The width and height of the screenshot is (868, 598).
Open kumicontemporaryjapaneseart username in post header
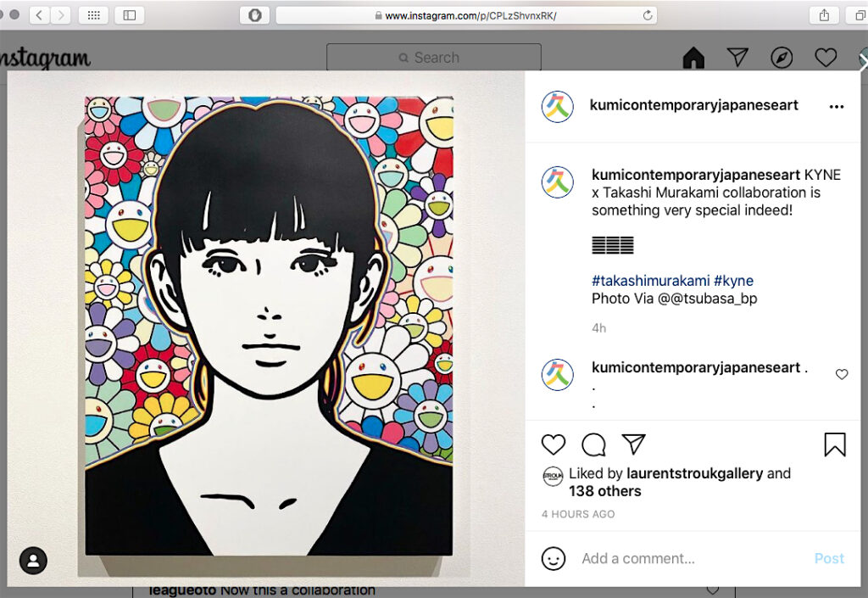click(693, 105)
